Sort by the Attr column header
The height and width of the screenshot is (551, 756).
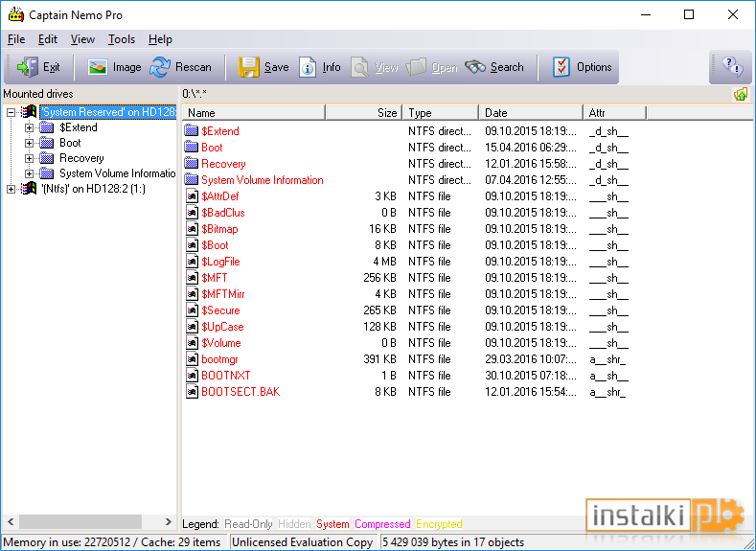pos(615,113)
